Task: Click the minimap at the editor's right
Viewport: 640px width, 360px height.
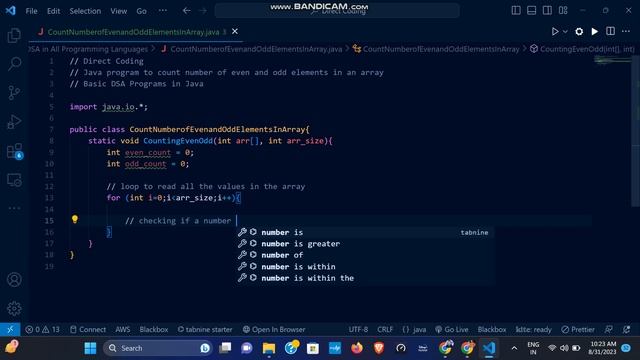Action: point(613,61)
